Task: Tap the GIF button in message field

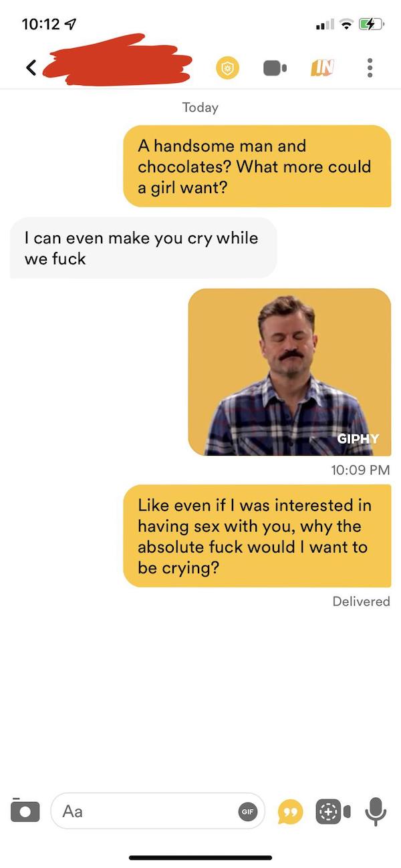Action: [249, 811]
